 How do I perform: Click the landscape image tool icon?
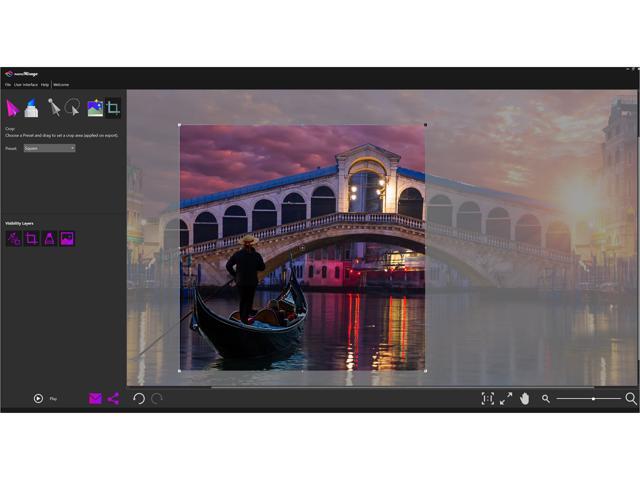point(94,108)
